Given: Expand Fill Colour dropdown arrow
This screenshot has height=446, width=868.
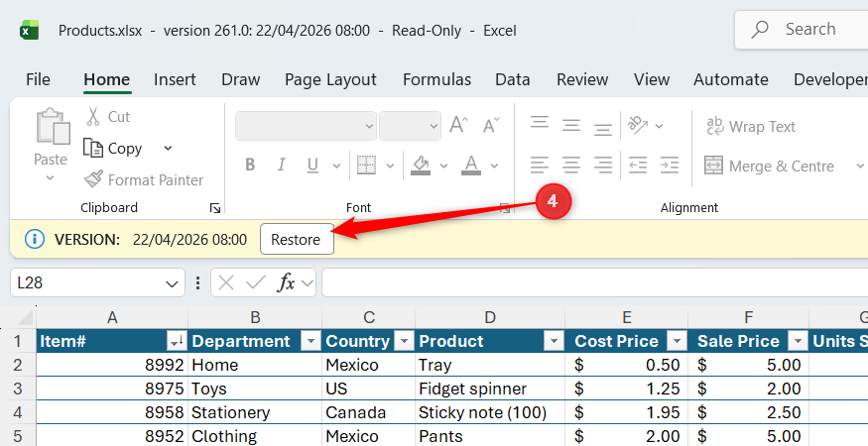Looking at the screenshot, I should coord(443,166).
